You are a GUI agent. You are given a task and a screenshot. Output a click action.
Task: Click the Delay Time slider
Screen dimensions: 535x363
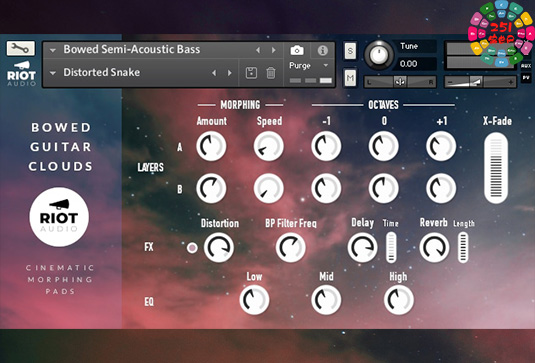(x=391, y=248)
